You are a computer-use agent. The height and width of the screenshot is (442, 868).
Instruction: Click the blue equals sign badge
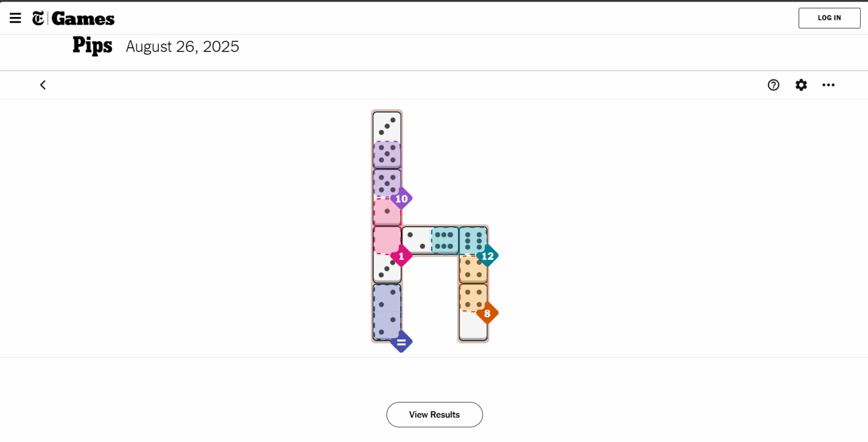coord(401,342)
